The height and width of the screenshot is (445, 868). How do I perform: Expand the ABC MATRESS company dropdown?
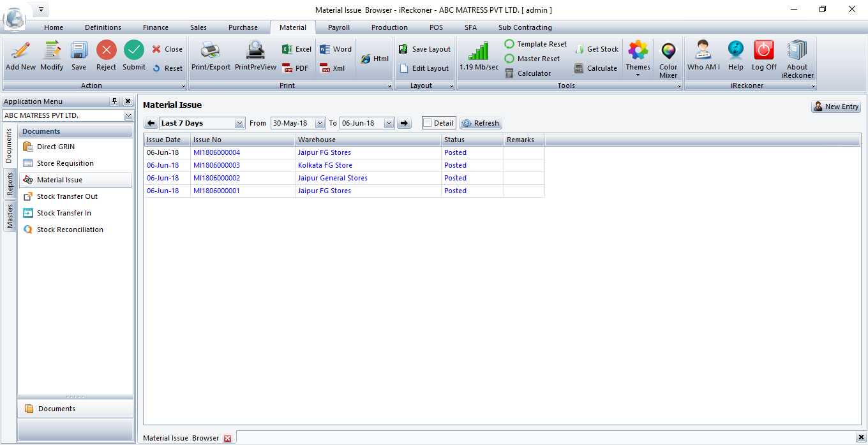(x=128, y=115)
